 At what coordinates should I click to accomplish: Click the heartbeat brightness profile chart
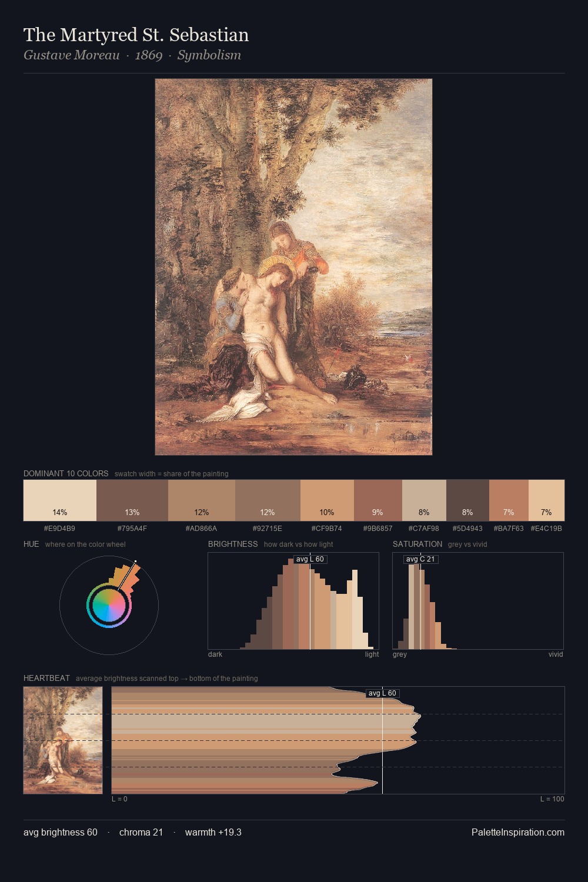click(x=338, y=740)
